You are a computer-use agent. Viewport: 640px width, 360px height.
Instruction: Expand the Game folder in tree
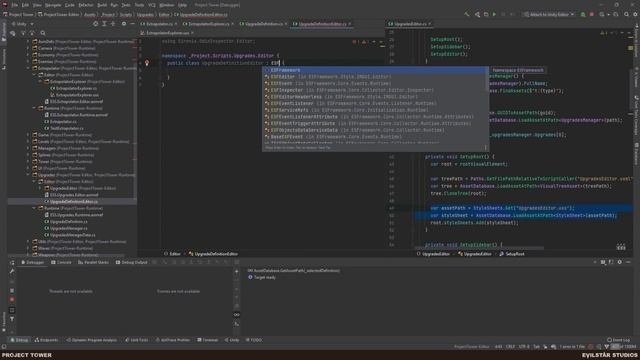pyautogui.click(x=28, y=135)
